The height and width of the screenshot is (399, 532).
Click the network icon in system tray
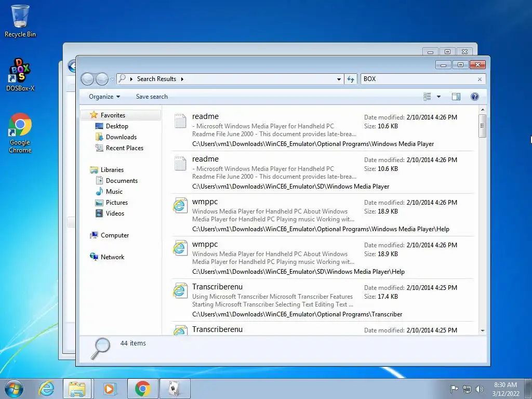pos(467,389)
